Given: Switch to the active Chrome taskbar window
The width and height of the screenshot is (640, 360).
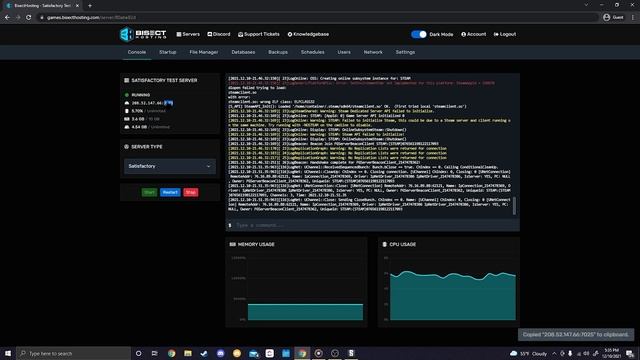Looking at the screenshot, I should [302, 353].
